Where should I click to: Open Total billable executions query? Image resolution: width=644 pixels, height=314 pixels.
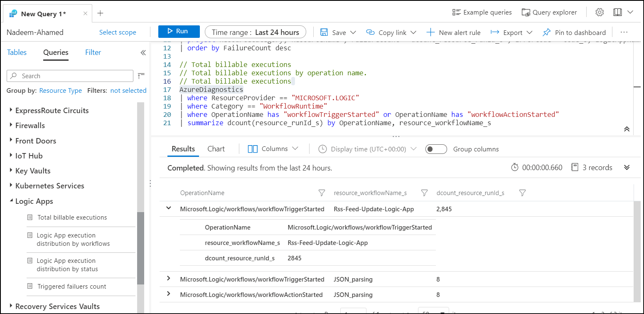[x=72, y=218]
